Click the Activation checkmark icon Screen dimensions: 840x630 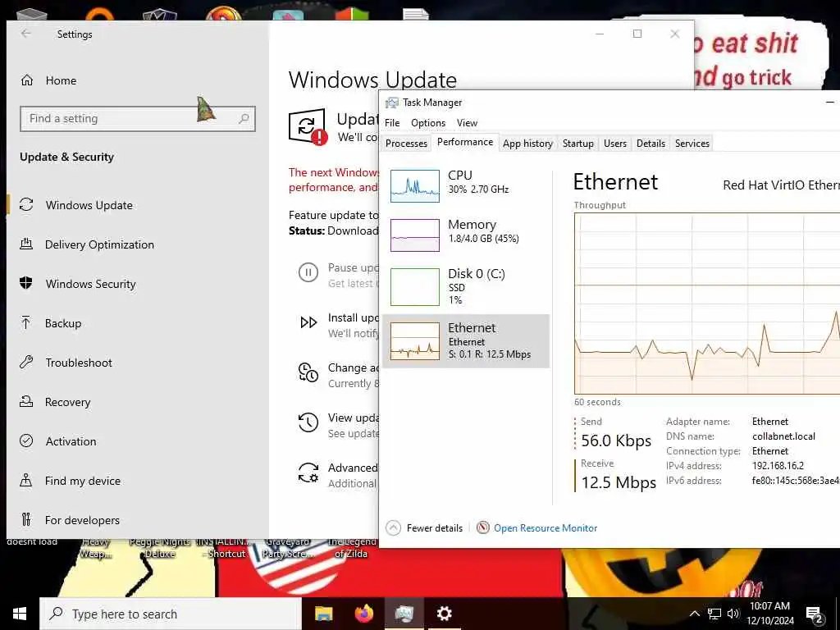pyautogui.click(x=26, y=441)
